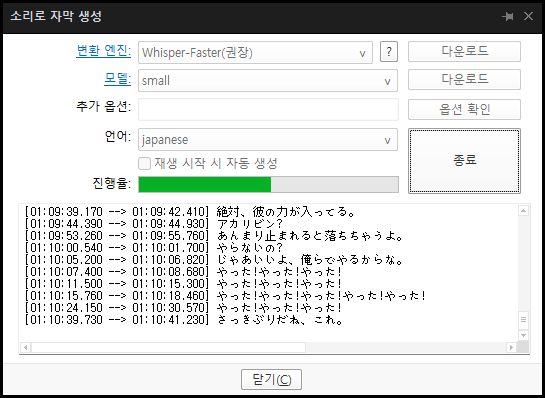
Task: Click the horizontal scrollbar thumb
Action: click(x=168, y=347)
